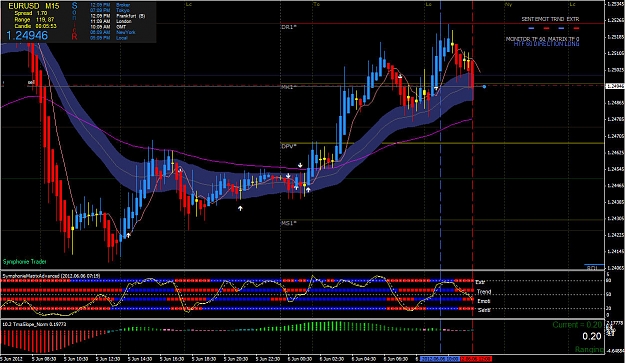
Task: Click the To session marker at chart top
Action: (316, 4)
